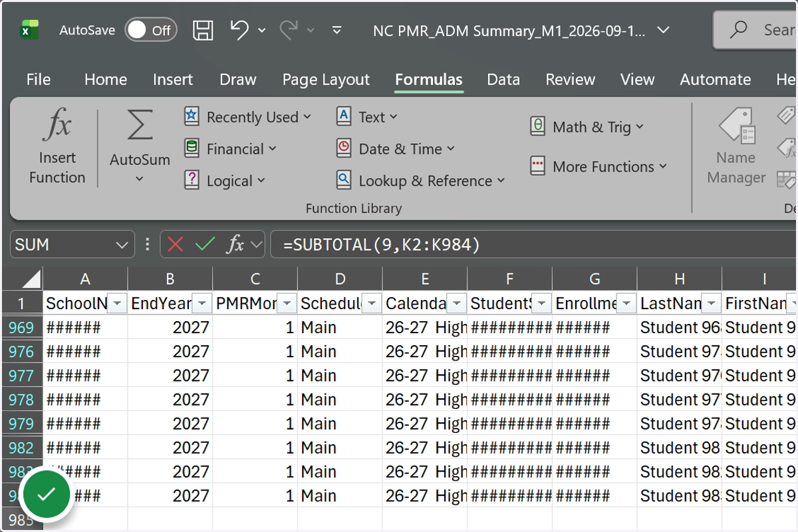798x532 pixels.
Task: Click the 26-27 High cell in row 982
Action: [425, 448]
